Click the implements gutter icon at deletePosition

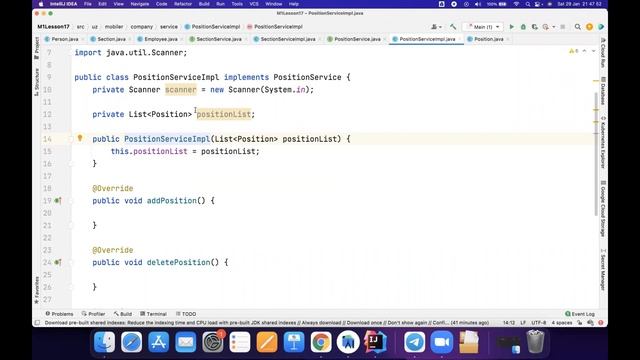pos(58,262)
